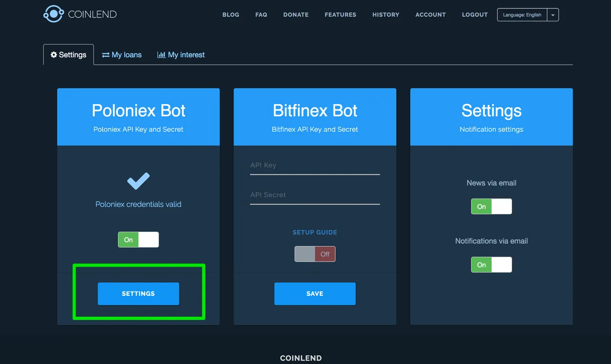The width and height of the screenshot is (611, 364).
Task: Click the Poloniex Bot Settings button
Action: click(x=138, y=294)
